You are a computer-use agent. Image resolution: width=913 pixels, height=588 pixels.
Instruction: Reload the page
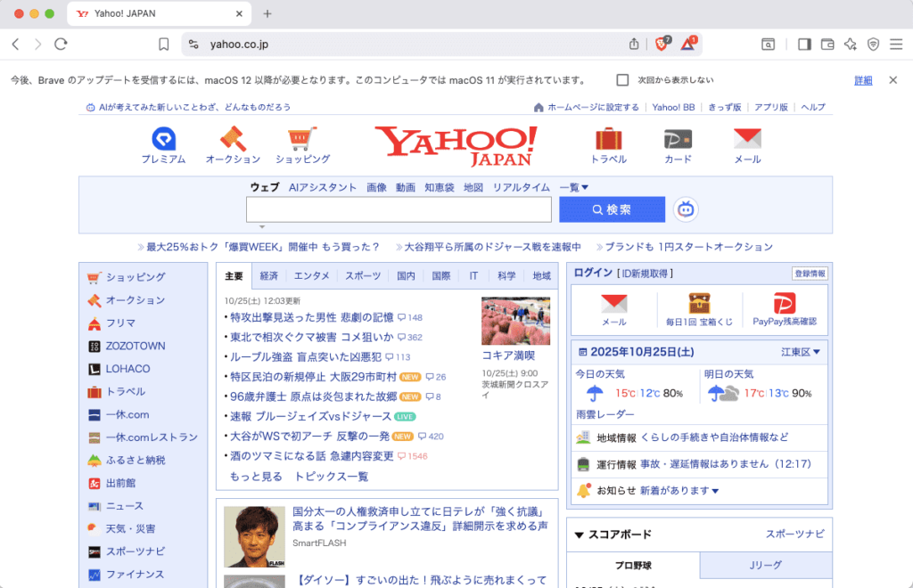pyautogui.click(x=61, y=45)
